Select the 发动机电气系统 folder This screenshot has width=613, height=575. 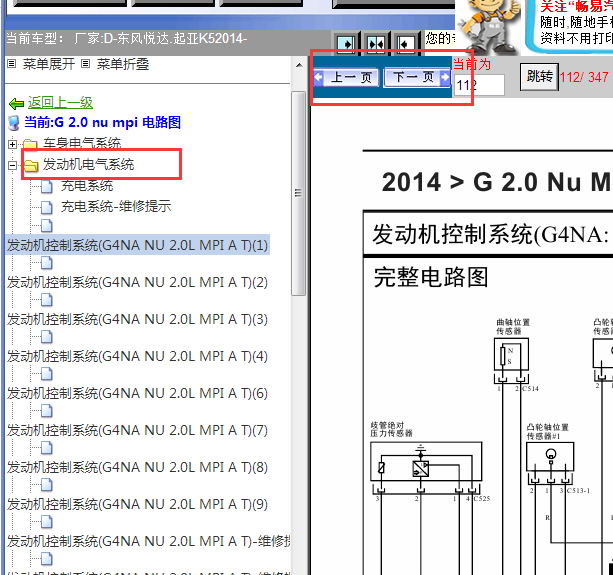pyautogui.click(x=88, y=164)
